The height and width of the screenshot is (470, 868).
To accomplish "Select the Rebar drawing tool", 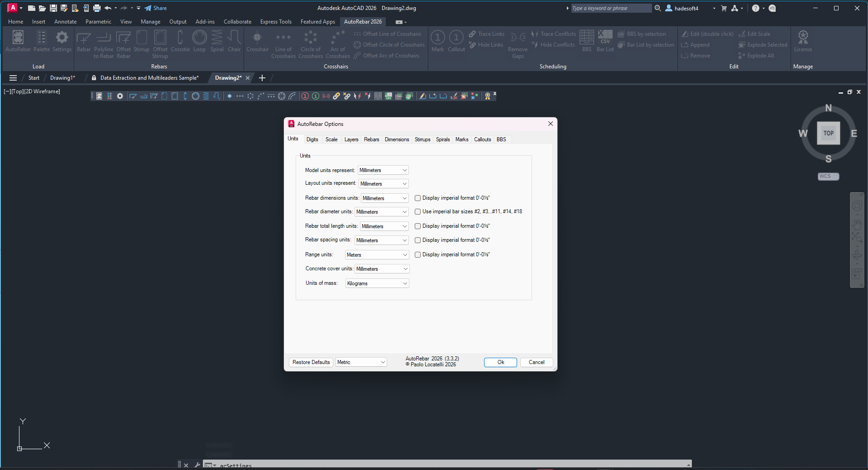I will [x=84, y=41].
